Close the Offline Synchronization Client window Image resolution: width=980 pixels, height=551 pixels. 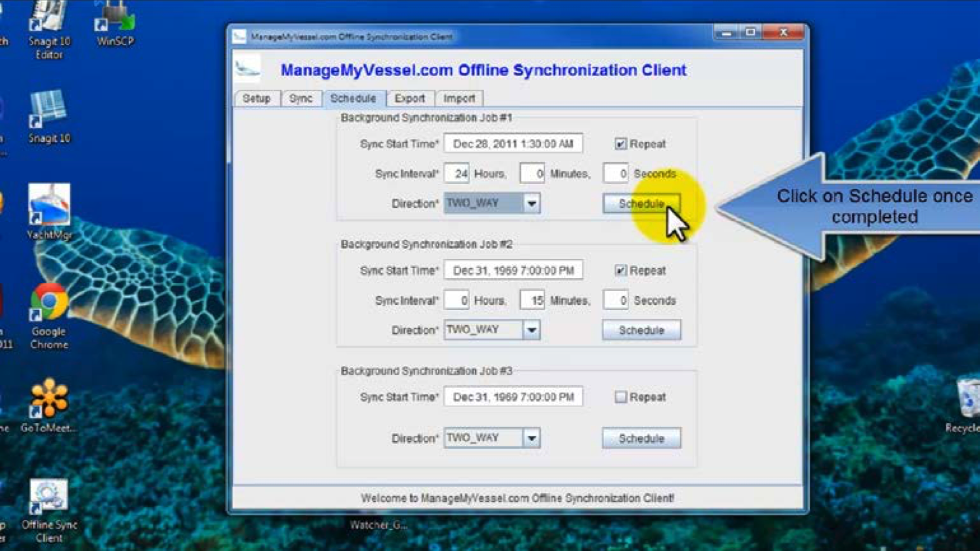coord(784,33)
